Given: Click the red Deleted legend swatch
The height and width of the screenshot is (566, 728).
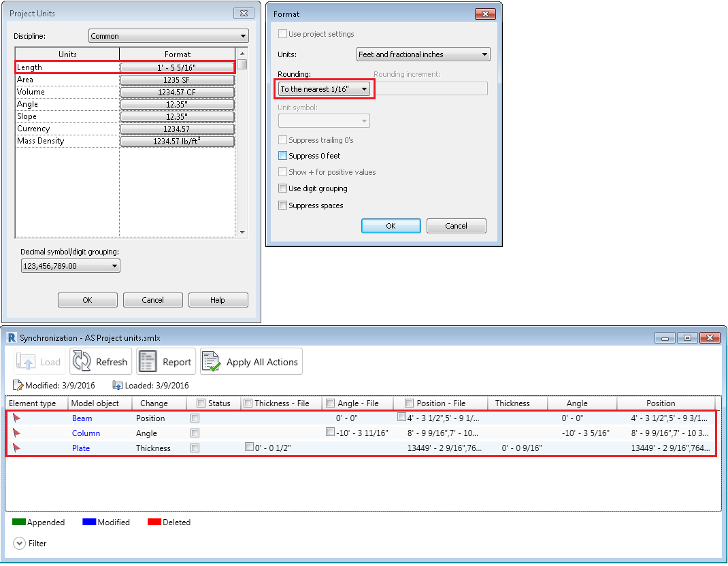Looking at the screenshot, I should [154, 522].
